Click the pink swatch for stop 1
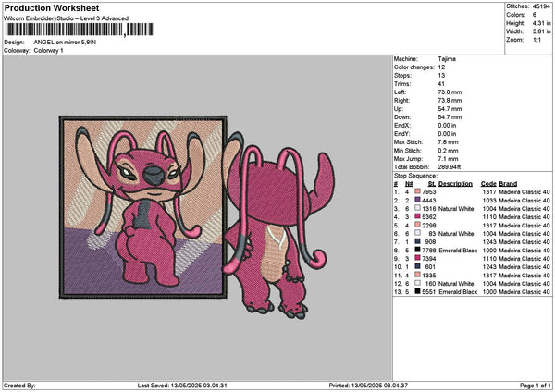The height and width of the screenshot is (392, 555). click(419, 191)
